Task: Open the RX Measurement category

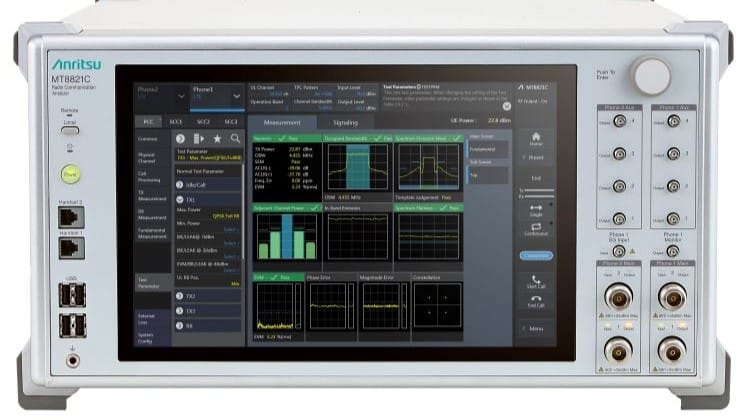Action: [x=153, y=214]
